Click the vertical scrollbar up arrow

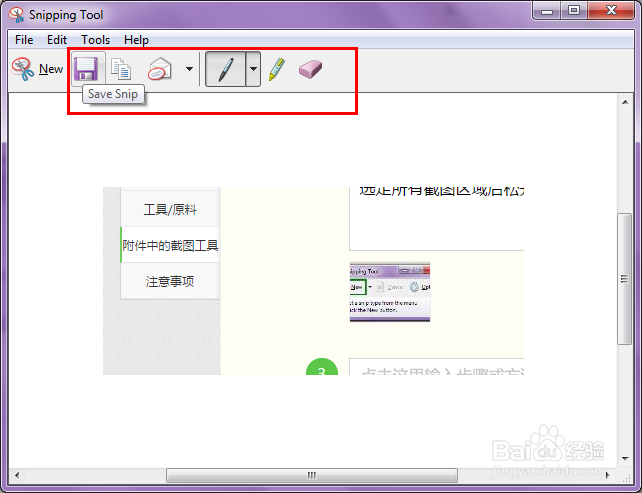coord(625,102)
